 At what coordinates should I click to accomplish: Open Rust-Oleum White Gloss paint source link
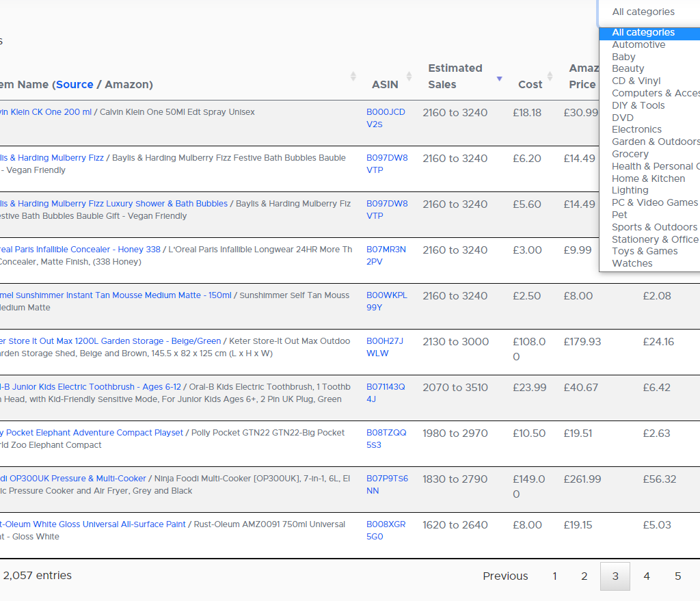coord(93,524)
